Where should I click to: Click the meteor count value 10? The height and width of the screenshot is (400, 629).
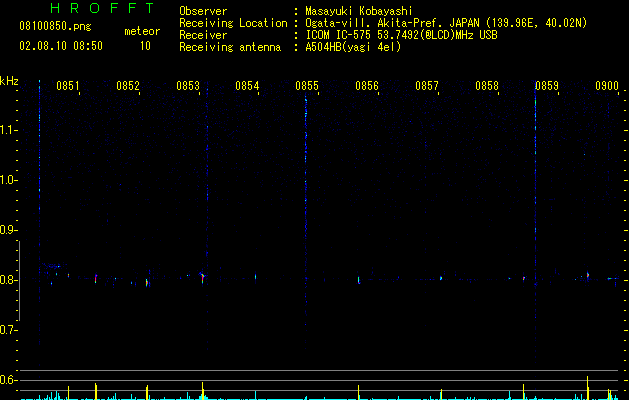tap(145, 46)
